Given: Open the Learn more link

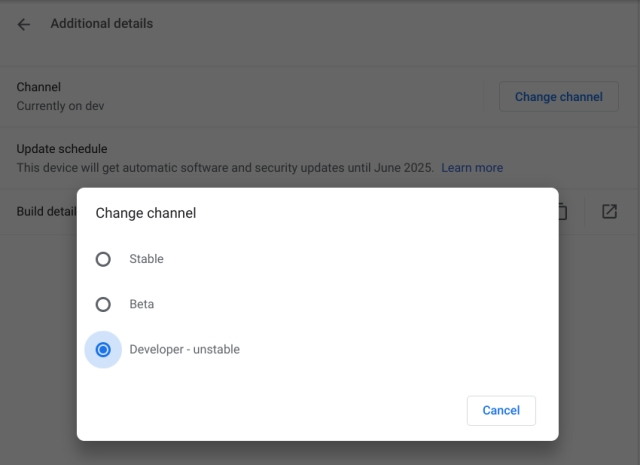Looking at the screenshot, I should pyautogui.click(x=472, y=168).
